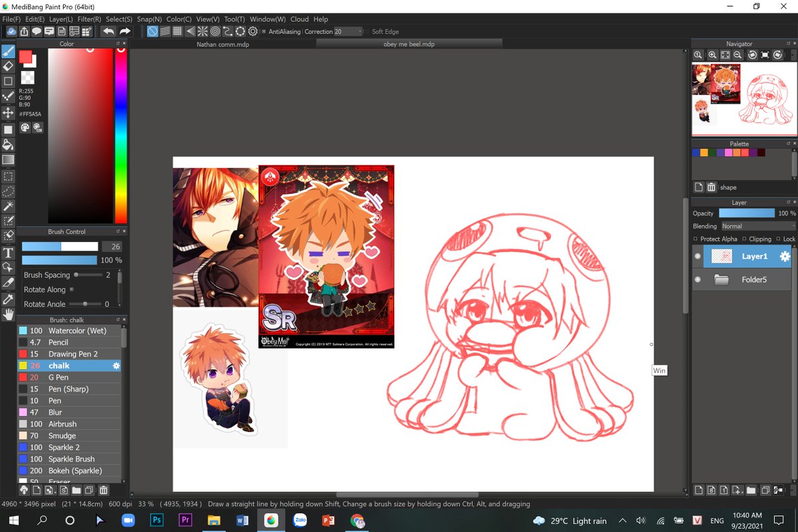The width and height of the screenshot is (798, 532).
Task: Open snap settings gear
Action: [253, 31]
